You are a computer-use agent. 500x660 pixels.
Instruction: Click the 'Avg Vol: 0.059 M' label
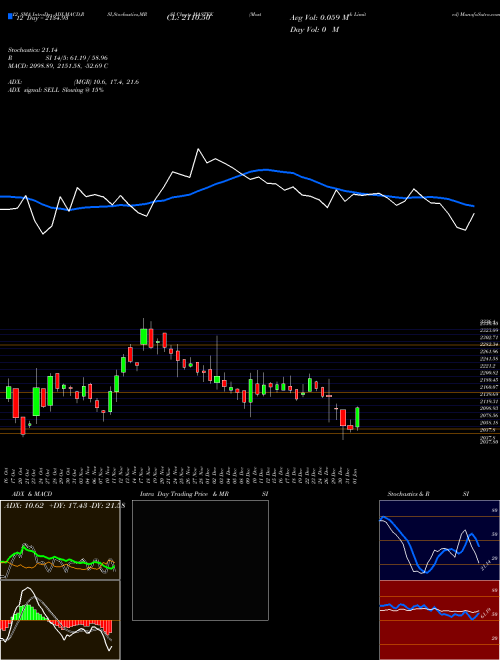(x=319, y=18)
